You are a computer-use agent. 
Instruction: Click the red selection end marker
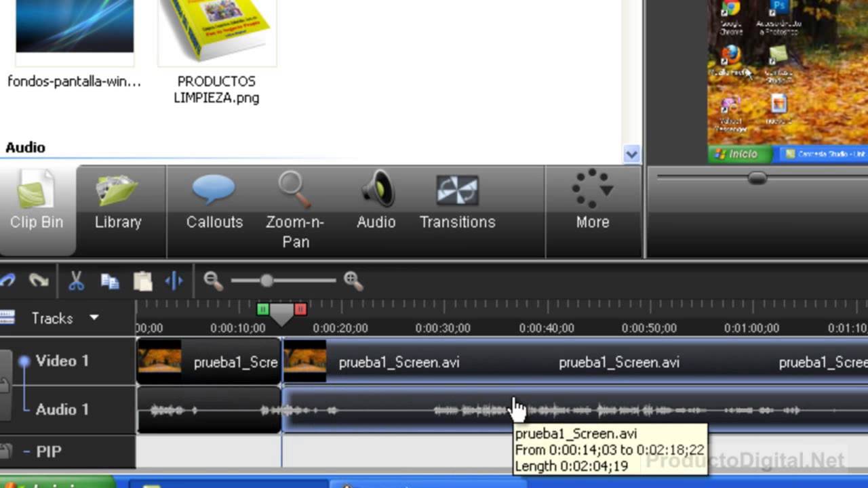point(300,309)
